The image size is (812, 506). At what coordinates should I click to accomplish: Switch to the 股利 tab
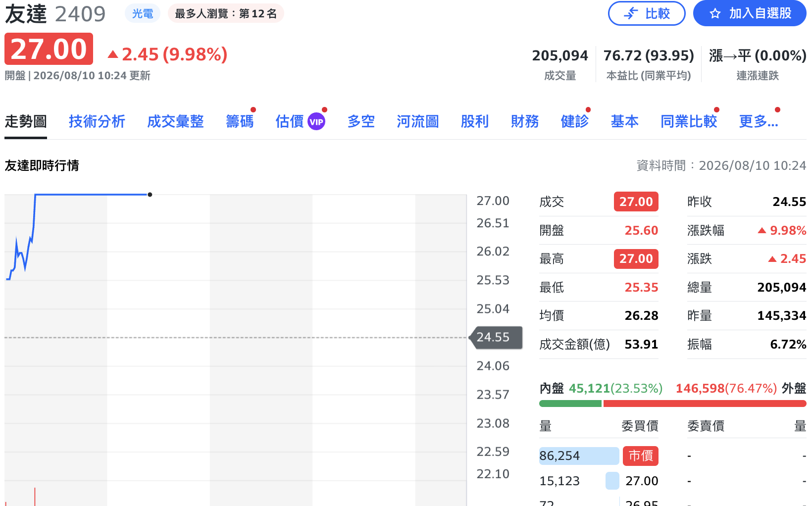(x=475, y=121)
